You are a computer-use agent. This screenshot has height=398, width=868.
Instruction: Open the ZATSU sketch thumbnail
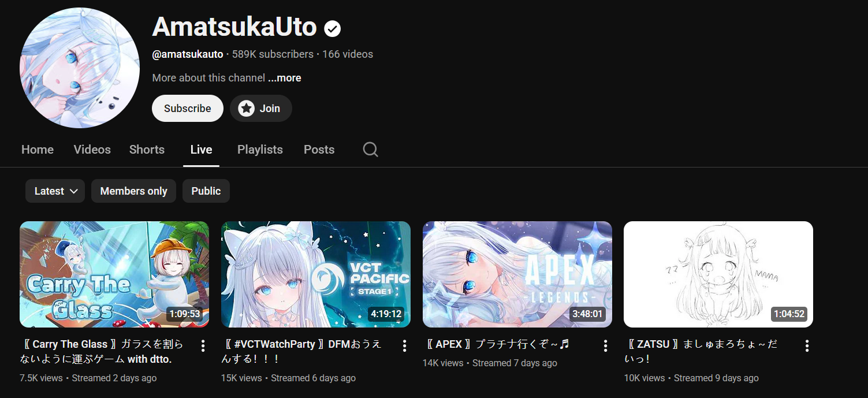pyautogui.click(x=718, y=274)
